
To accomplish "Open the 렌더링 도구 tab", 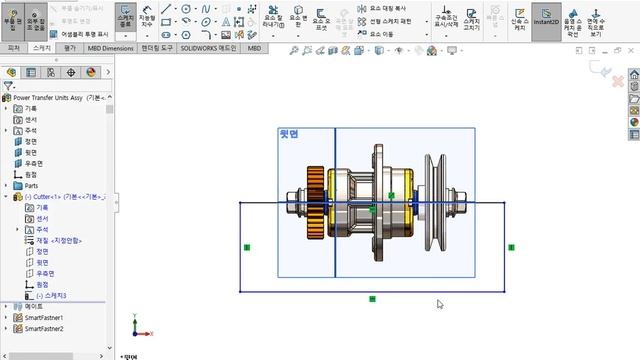I will point(157,48).
